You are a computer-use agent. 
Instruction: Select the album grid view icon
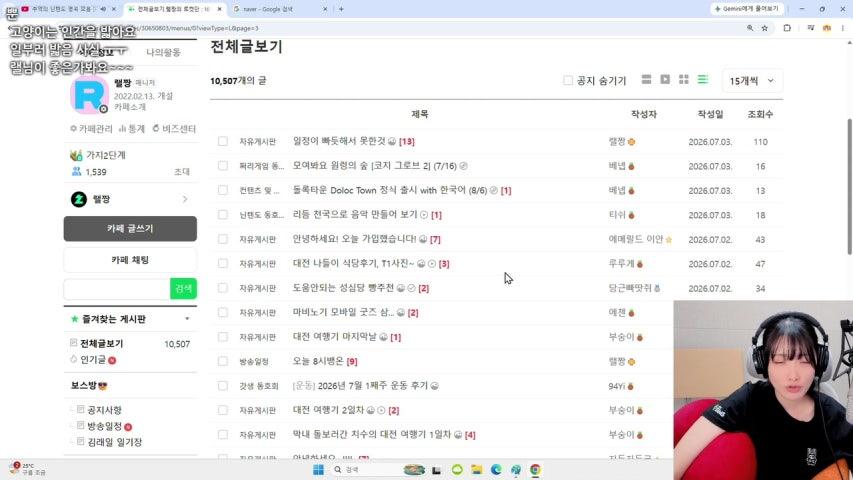684,80
